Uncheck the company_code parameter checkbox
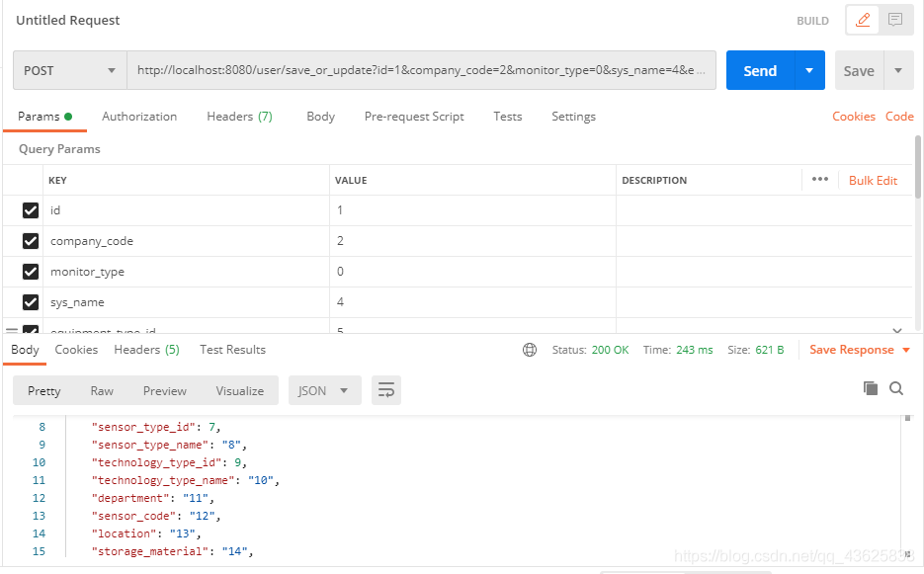This screenshot has height=574, width=924. (x=31, y=241)
